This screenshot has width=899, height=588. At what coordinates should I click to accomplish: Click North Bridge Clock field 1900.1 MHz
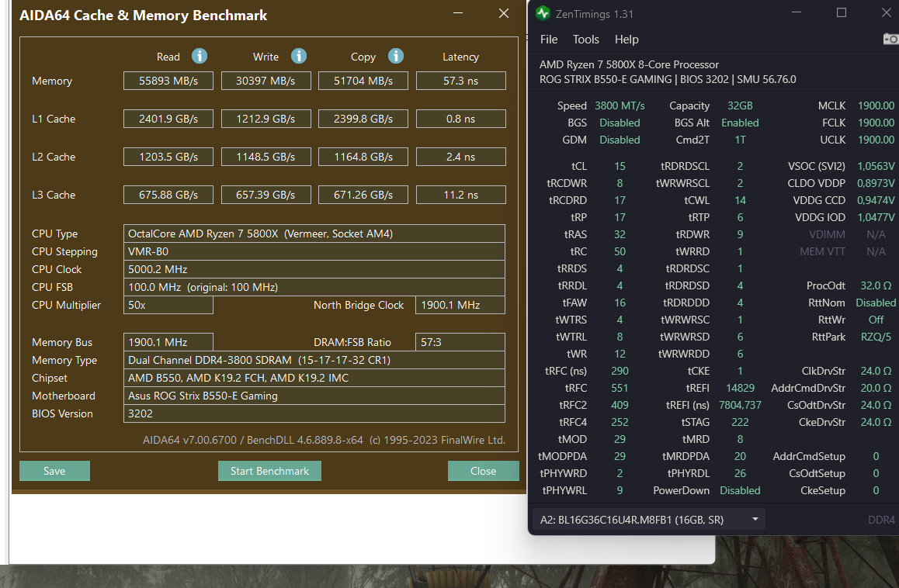[460, 305]
